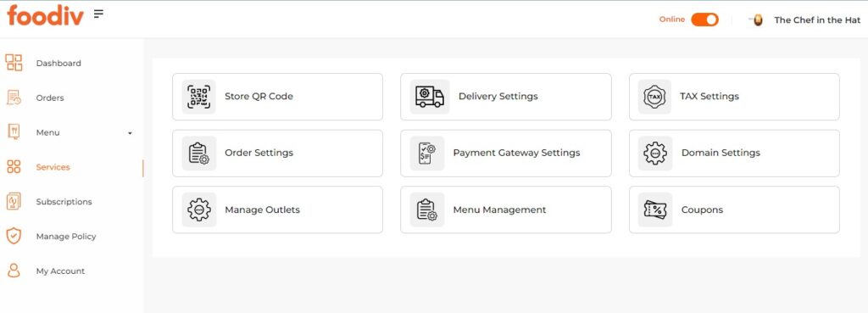The height and width of the screenshot is (313, 868).
Task: Click the Menu icon in sidebar
Action: (14, 131)
